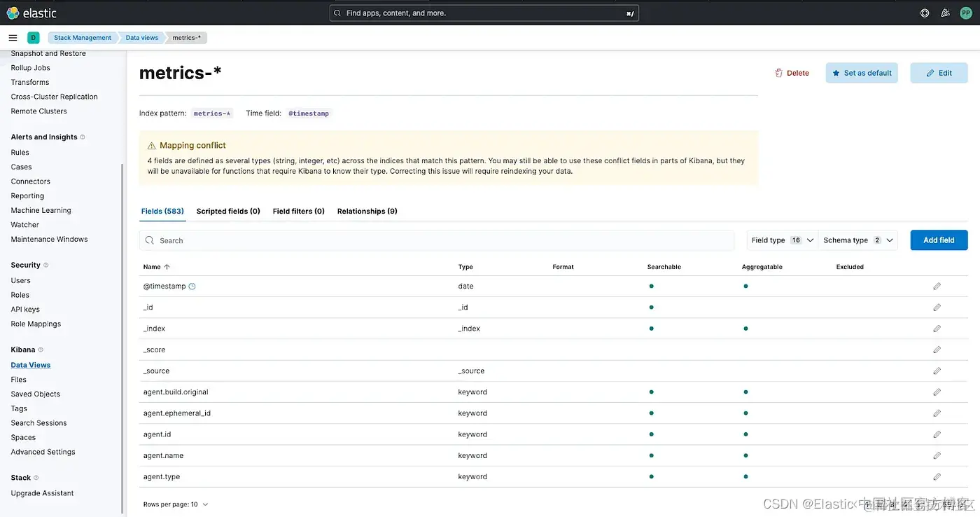The height and width of the screenshot is (517, 980).
Task: Open the help menu icon in header
Action: tap(925, 13)
